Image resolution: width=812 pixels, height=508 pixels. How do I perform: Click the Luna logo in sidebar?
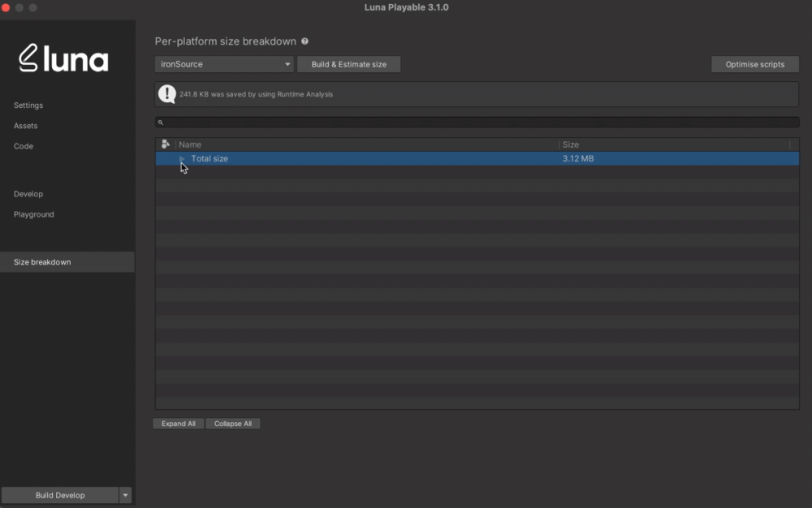coord(63,58)
